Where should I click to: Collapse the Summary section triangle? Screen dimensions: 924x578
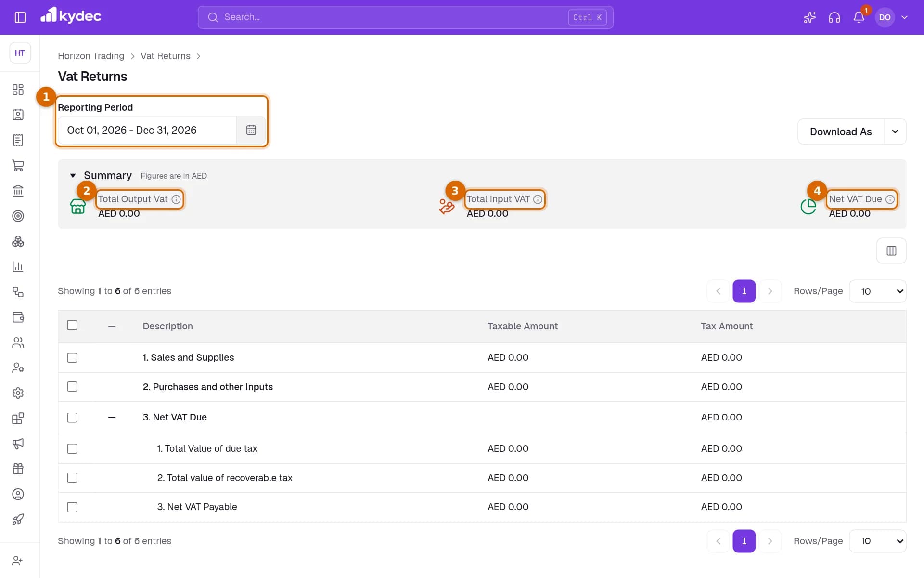click(73, 176)
